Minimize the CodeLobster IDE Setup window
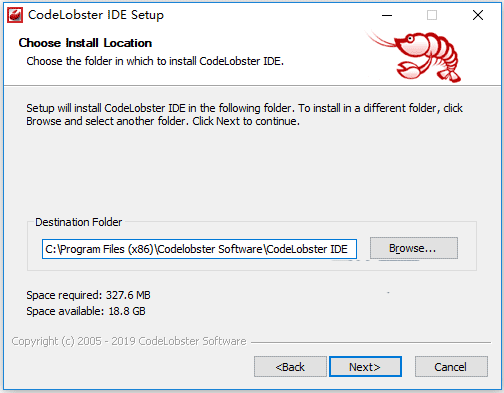This screenshot has width=504, height=393. point(387,15)
